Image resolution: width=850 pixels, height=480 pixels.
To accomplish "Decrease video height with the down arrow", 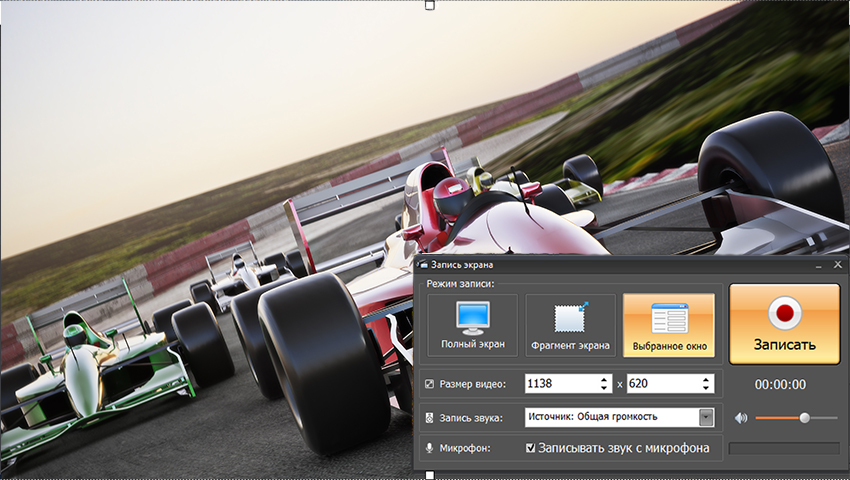I will coord(706,388).
